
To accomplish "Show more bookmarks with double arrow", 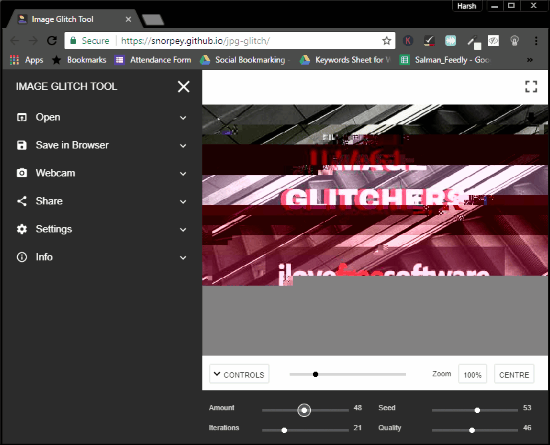I will pyautogui.click(x=530, y=60).
